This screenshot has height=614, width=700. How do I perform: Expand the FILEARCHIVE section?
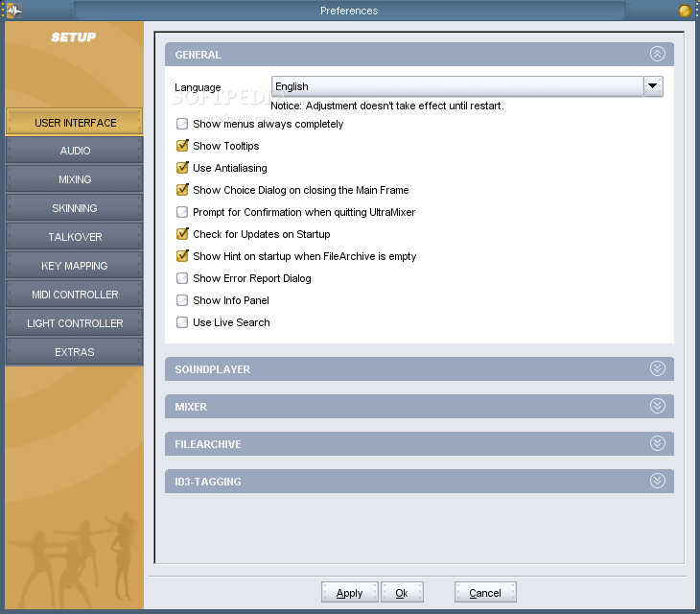pyautogui.click(x=657, y=443)
